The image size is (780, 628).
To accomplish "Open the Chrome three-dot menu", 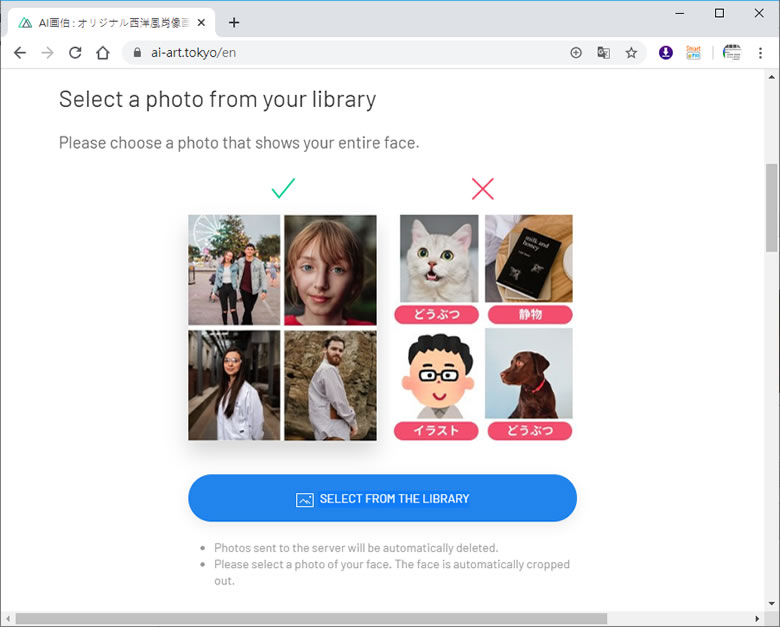I will (760, 53).
